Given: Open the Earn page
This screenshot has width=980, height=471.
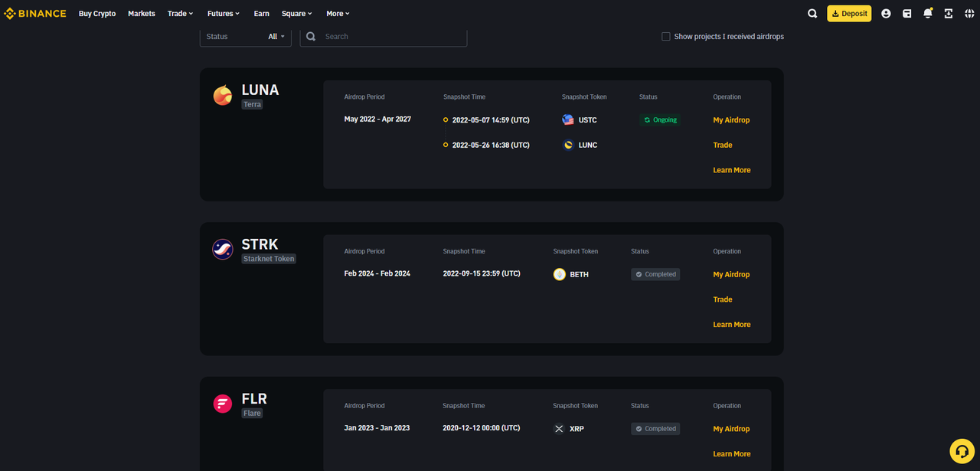Looking at the screenshot, I should point(262,14).
